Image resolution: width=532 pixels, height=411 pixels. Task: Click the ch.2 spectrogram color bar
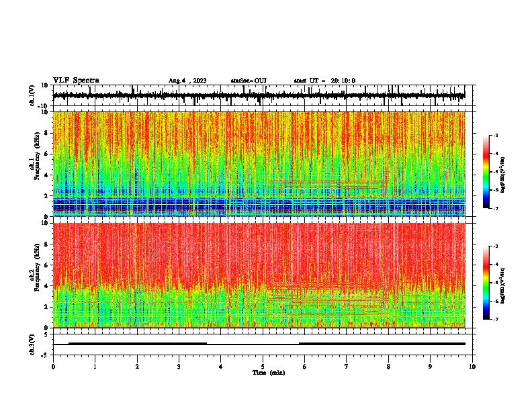coord(486,283)
